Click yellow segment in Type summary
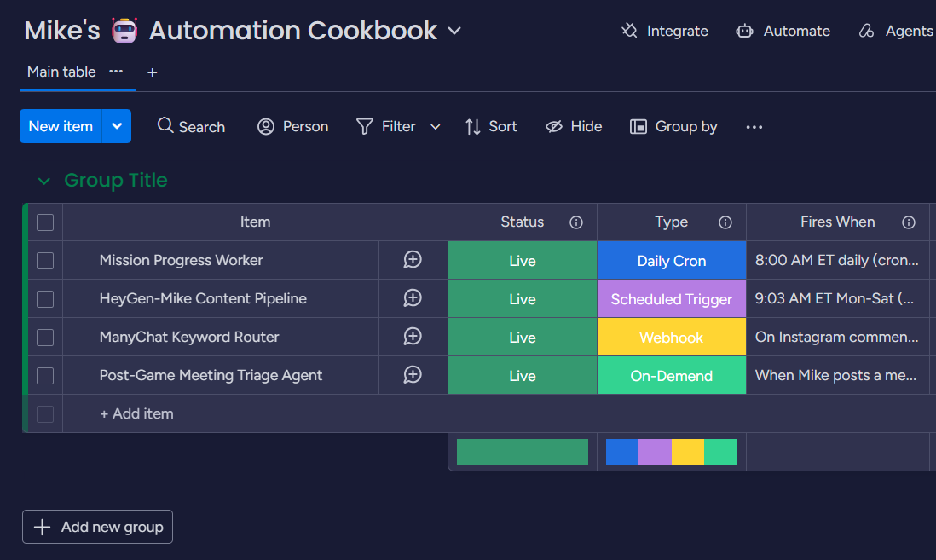 pyautogui.click(x=688, y=452)
